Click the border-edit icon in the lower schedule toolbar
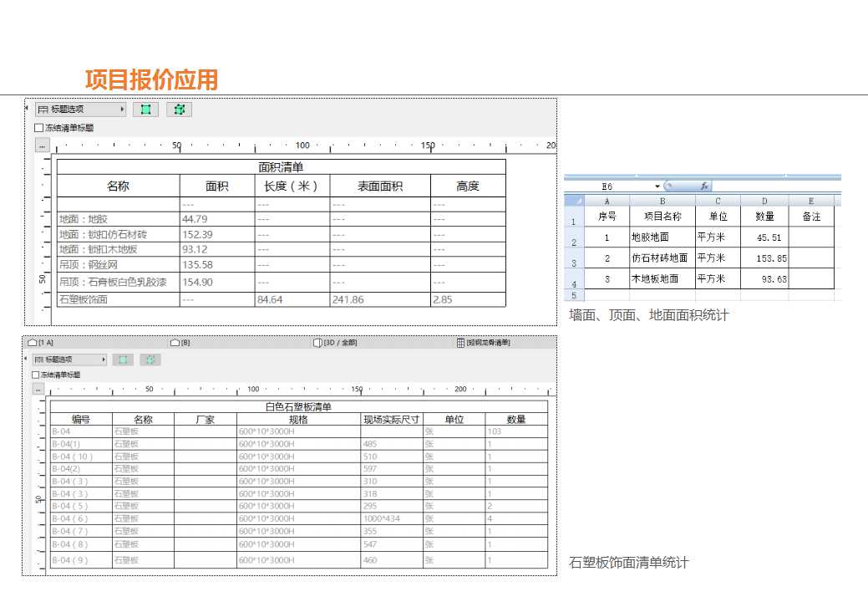The width and height of the screenshot is (868, 602). coord(149,359)
